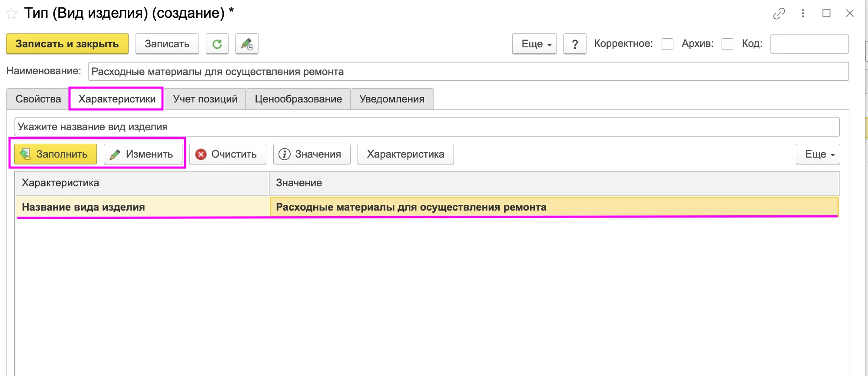Image resolution: width=868 pixels, height=376 pixels.
Task: Switch to the Свойства tab
Action: [38, 99]
